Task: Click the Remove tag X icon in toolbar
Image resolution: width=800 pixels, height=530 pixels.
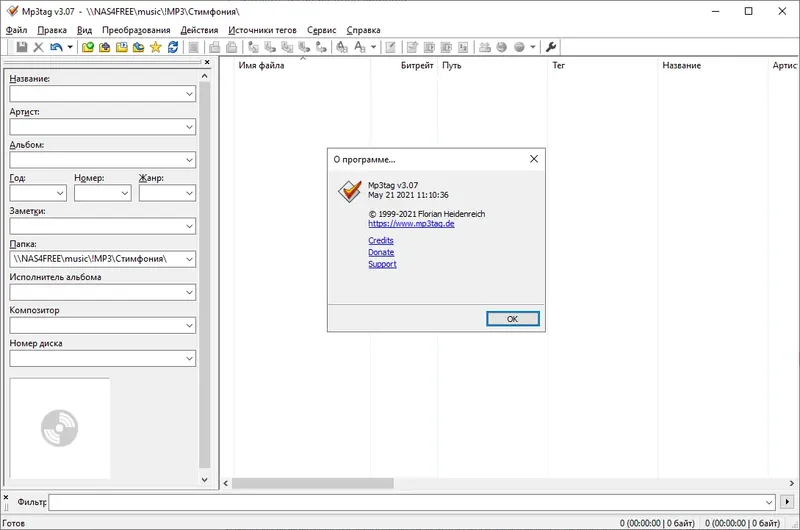Action: click(38, 47)
